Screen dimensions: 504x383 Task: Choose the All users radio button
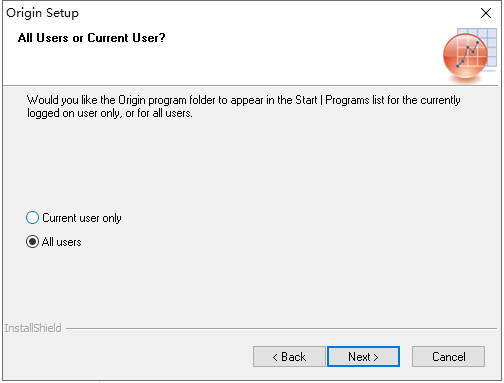[x=32, y=242]
